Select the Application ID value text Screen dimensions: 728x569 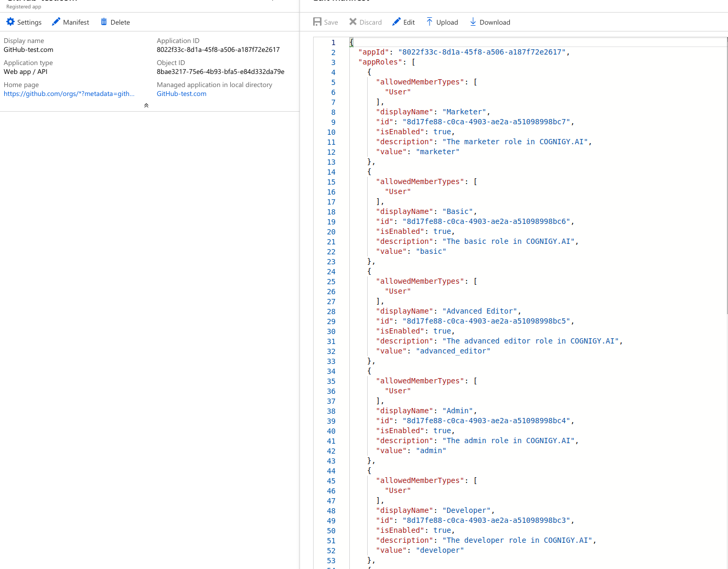point(218,50)
